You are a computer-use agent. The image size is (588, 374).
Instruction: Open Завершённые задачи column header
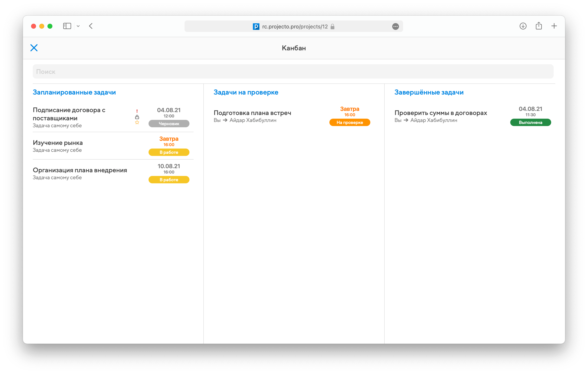click(x=429, y=92)
